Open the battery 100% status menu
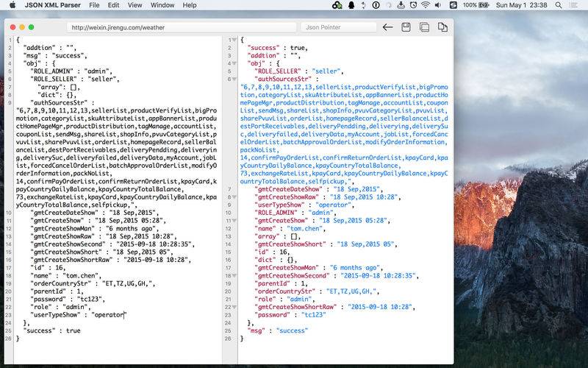This screenshot has height=368, width=588. 476,5
